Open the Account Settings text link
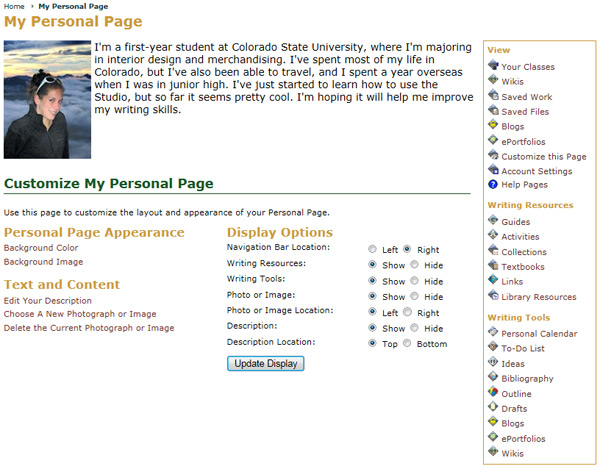Image resolution: width=600 pixels, height=469 pixels. tap(536, 171)
